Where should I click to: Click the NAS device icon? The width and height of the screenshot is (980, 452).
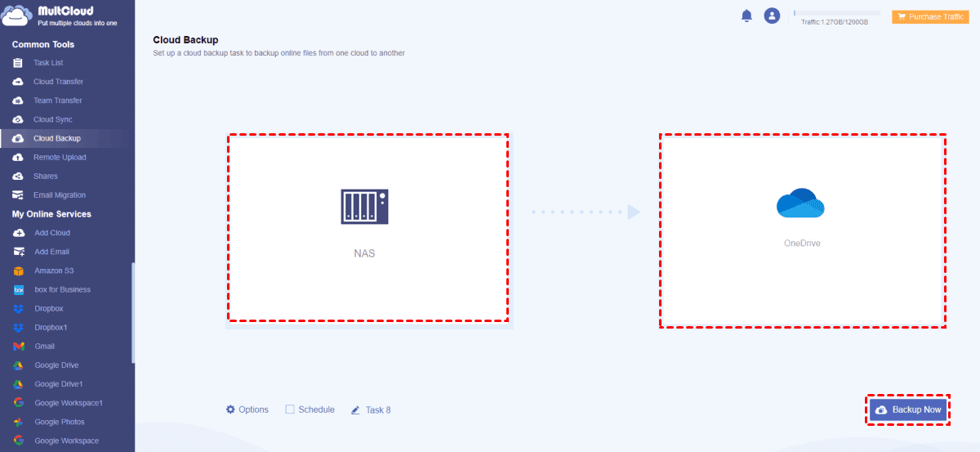(364, 206)
